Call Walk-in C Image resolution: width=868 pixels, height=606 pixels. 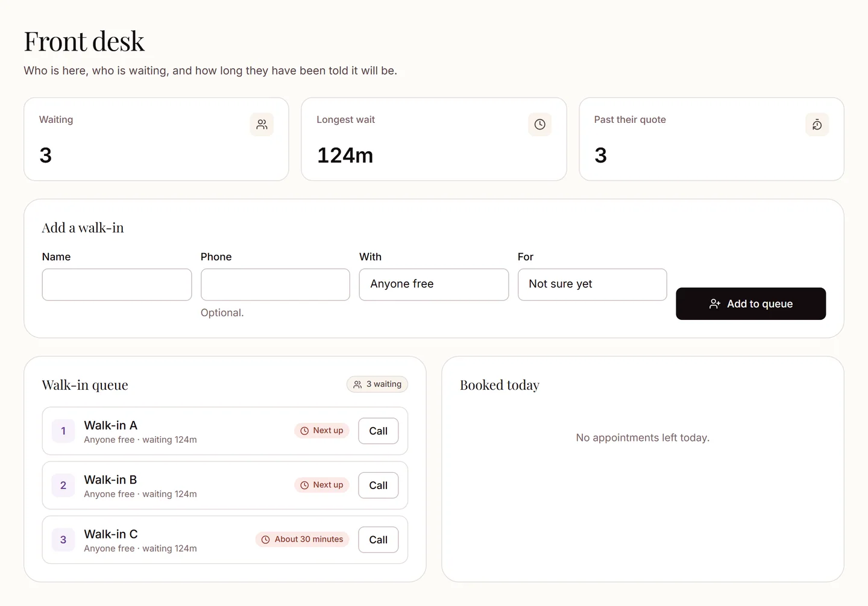(378, 540)
